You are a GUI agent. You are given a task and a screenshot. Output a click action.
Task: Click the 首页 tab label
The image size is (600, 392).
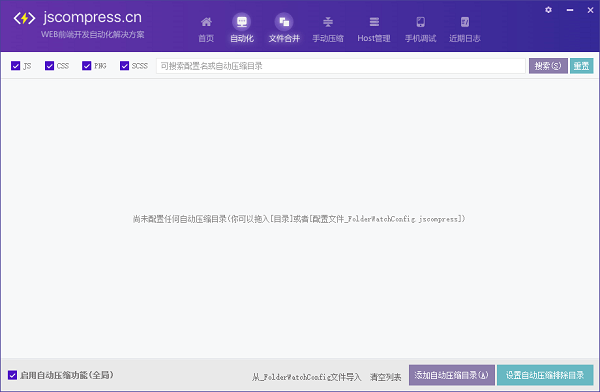point(206,38)
